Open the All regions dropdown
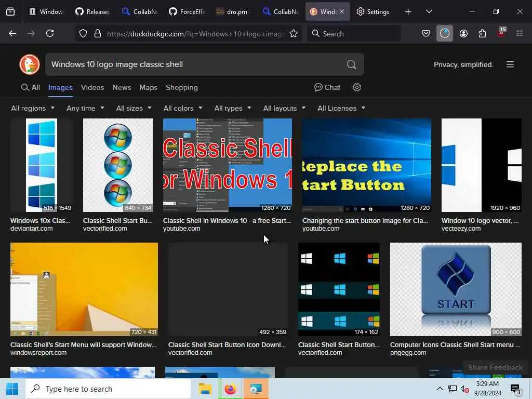This screenshot has width=532, height=399. point(33,108)
